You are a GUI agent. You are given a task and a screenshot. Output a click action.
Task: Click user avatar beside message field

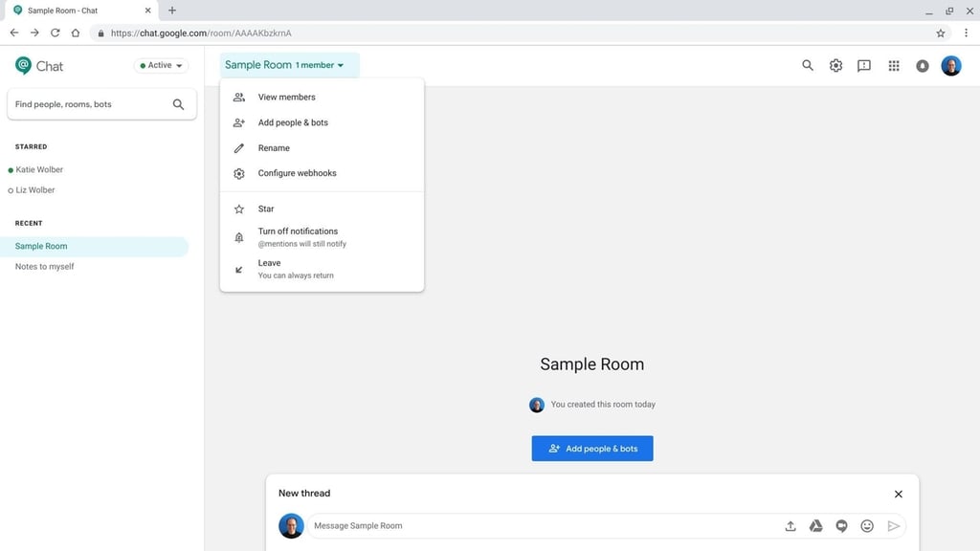tap(291, 526)
